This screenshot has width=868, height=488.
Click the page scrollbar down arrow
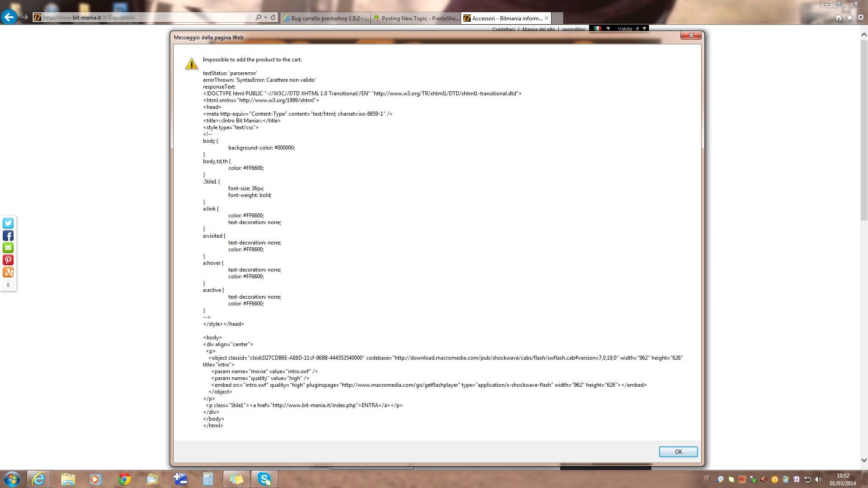click(864, 460)
